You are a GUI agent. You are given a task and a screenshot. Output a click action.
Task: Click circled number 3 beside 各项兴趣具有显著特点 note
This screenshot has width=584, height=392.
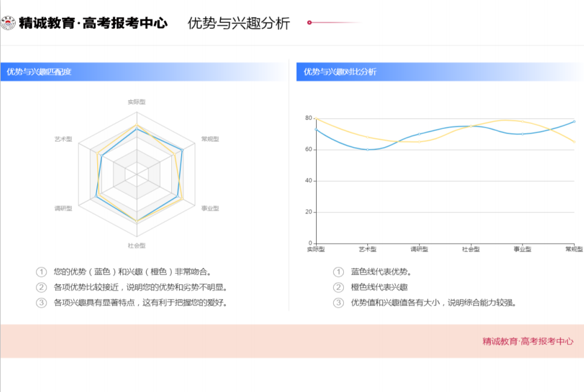click(41, 303)
